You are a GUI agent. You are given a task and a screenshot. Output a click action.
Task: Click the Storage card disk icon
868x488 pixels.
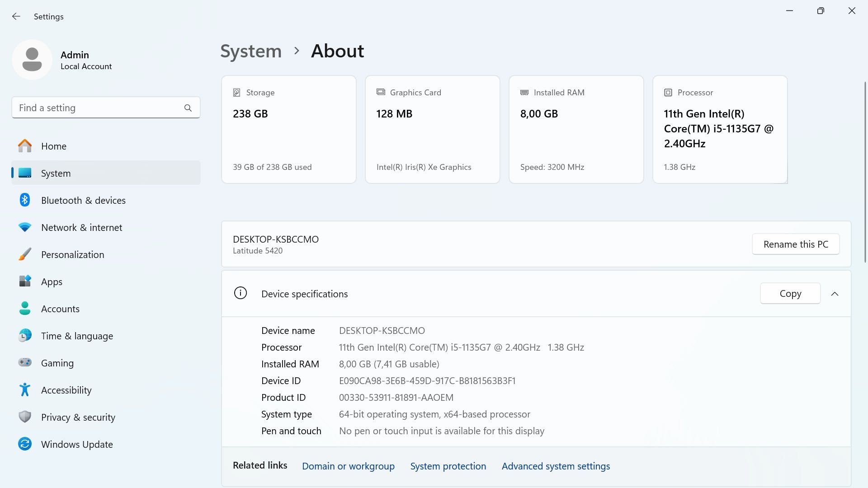click(236, 93)
